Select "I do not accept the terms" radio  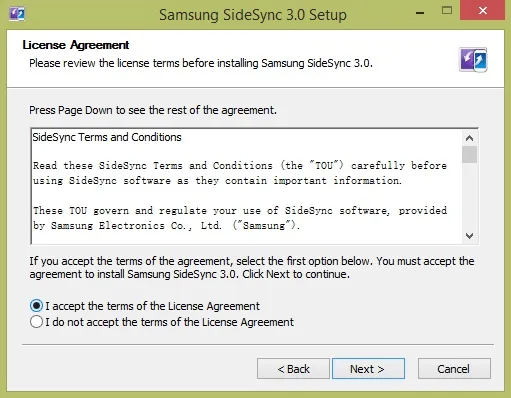pyautogui.click(x=36, y=322)
